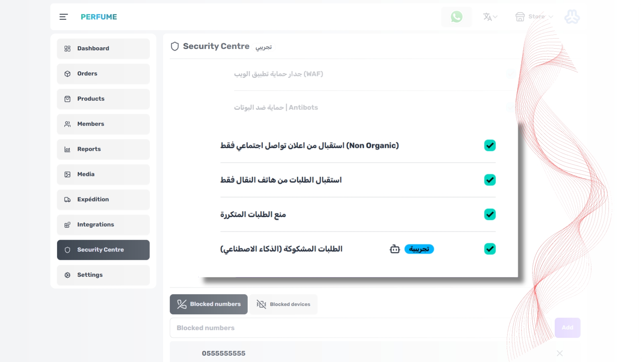The width and height of the screenshot is (644, 362).
Task: Expand the Store dropdown menu
Action: (x=534, y=17)
